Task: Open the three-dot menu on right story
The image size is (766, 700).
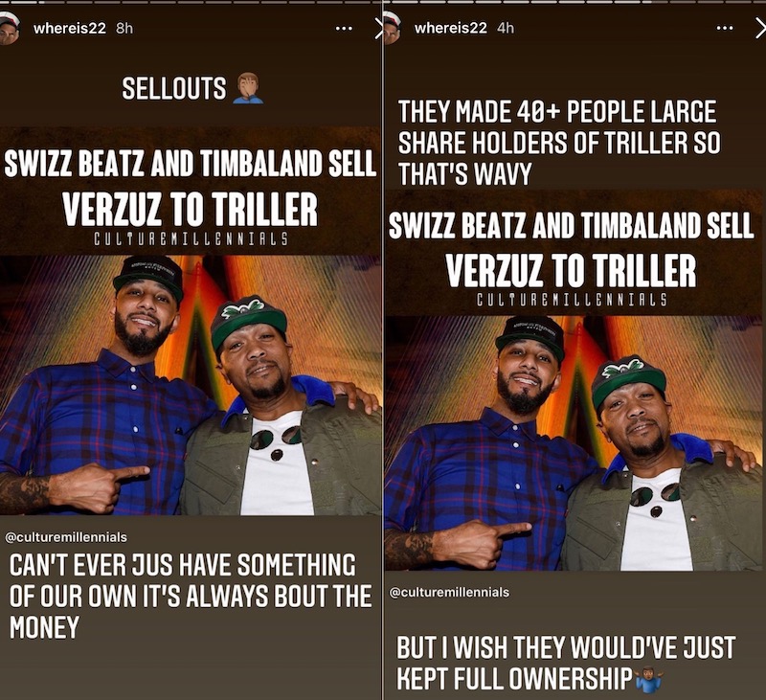Action: tap(725, 29)
